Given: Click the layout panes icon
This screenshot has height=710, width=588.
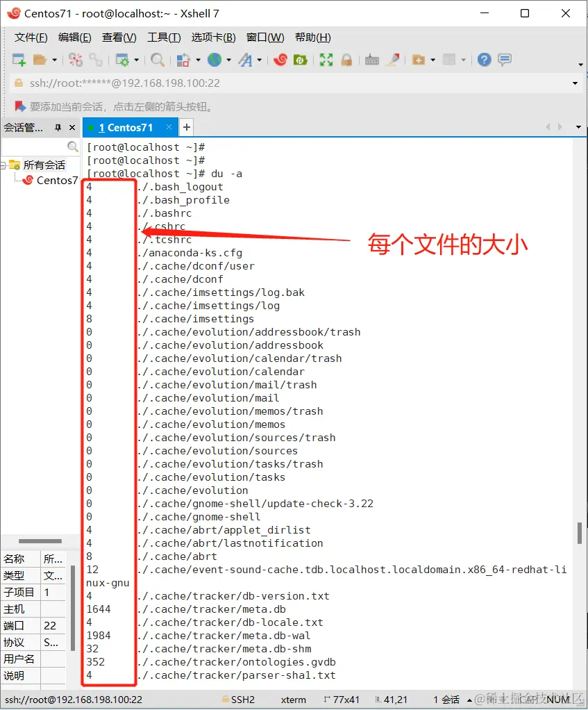Looking at the screenshot, I should [x=449, y=59].
